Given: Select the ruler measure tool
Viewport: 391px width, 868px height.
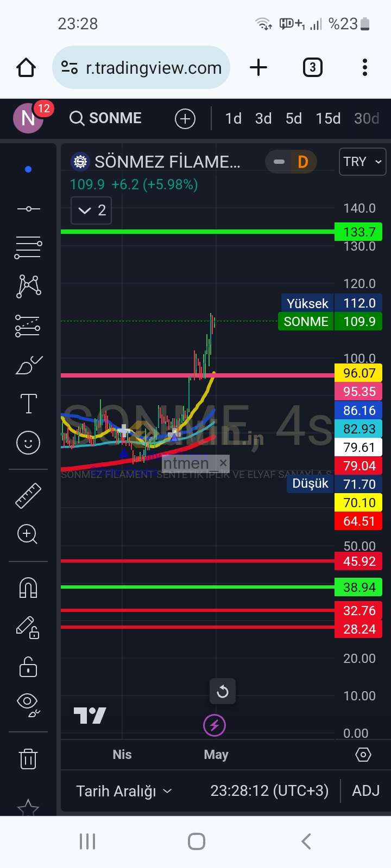Looking at the screenshot, I should [x=28, y=495].
